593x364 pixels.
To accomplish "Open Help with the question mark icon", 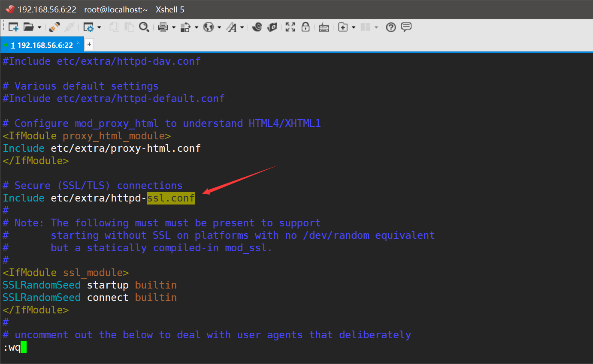I will click(390, 27).
